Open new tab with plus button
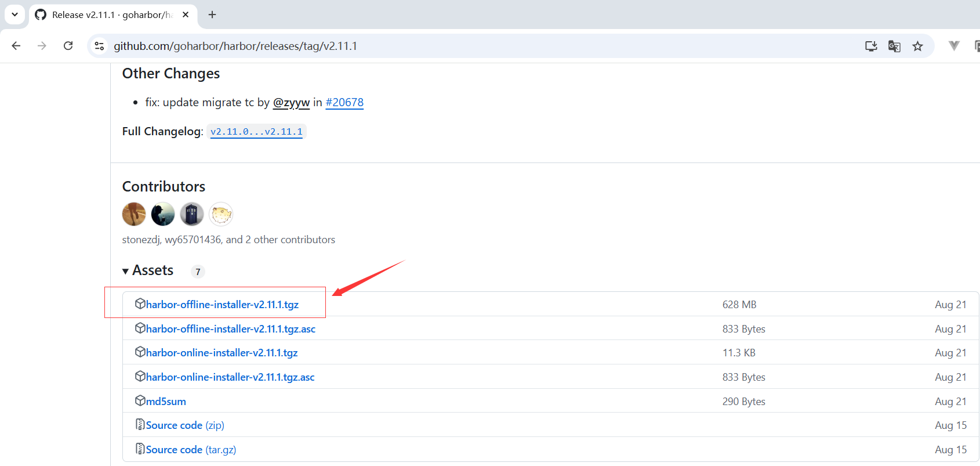 [212, 15]
